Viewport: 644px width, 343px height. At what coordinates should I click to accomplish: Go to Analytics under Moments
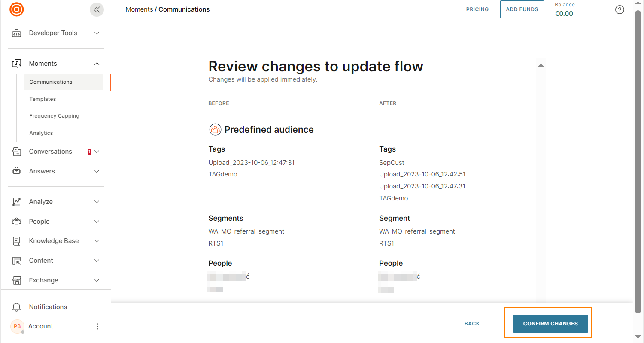pos(41,133)
